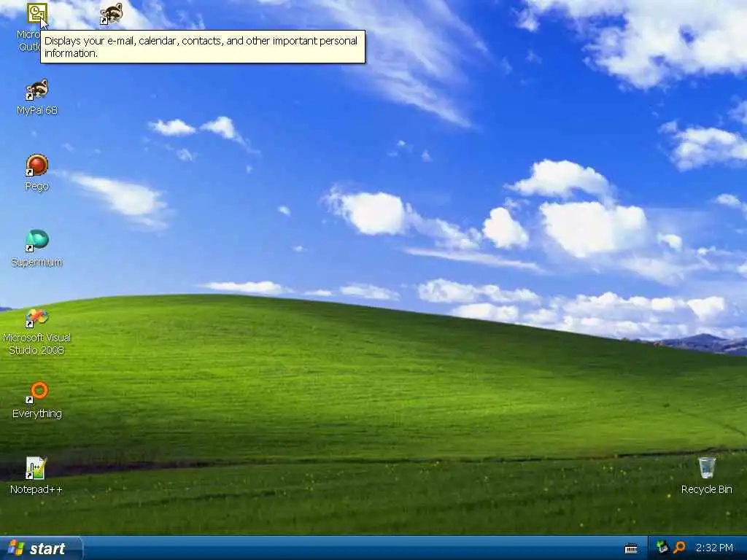747x560 pixels.
Task: Click the "Supermium" icon label
Action: 36,262
